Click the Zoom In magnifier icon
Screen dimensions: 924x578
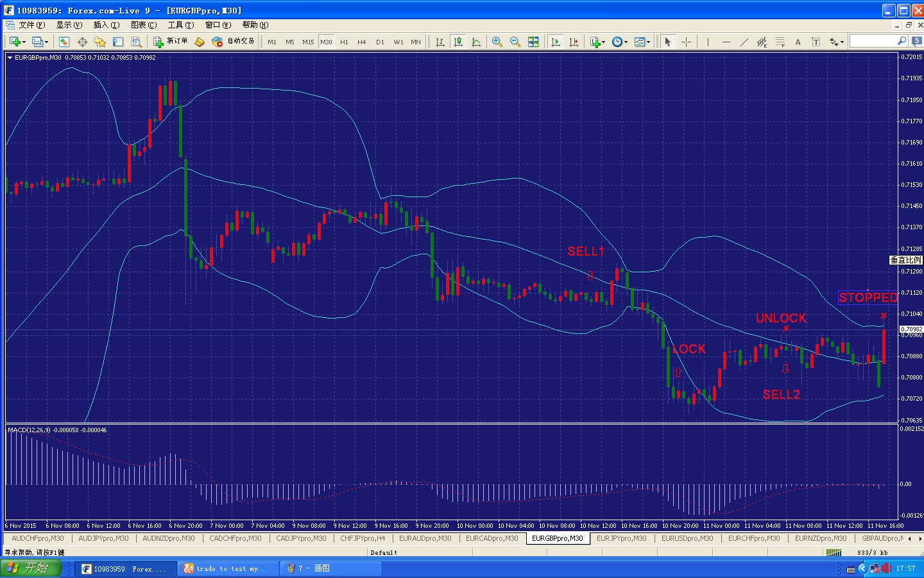click(497, 42)
